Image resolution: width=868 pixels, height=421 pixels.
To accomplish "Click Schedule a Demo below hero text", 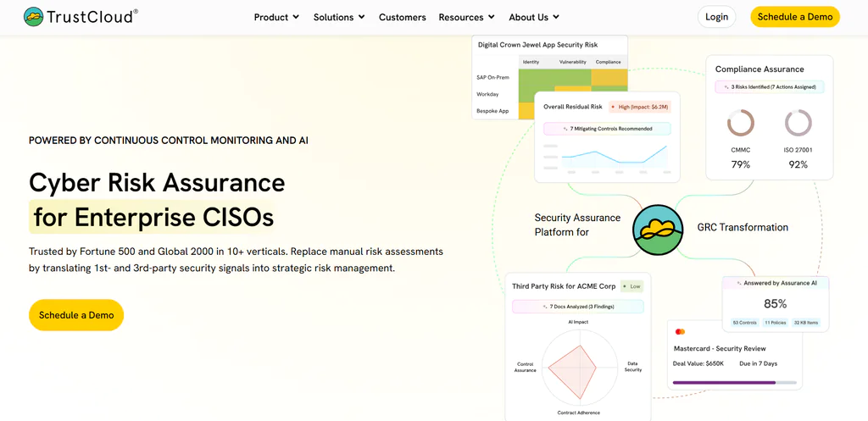I will point(76,315).
